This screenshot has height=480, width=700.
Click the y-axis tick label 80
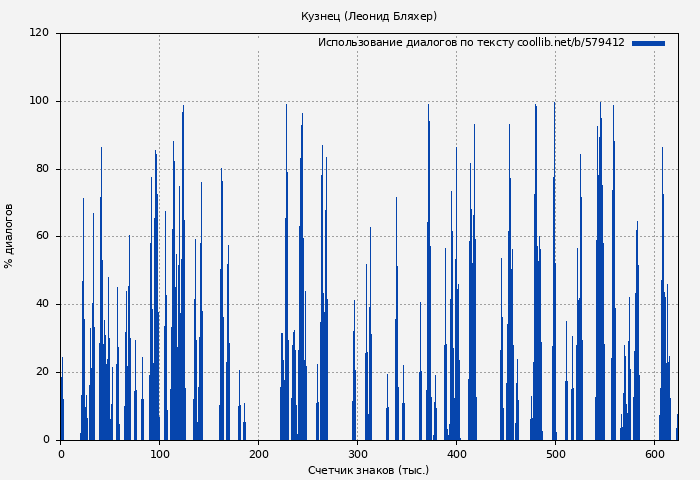43,169
